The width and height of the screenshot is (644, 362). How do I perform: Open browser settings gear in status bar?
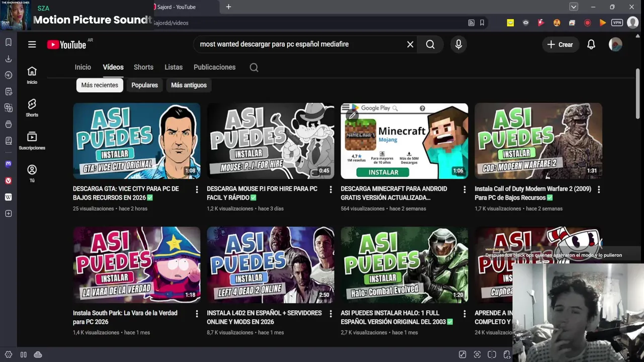coord(9,354)
